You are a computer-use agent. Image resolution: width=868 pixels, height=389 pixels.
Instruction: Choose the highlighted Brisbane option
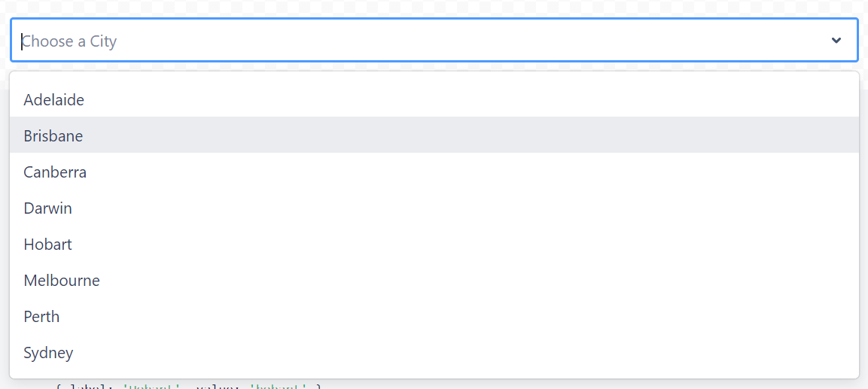(x=53, y=136)
